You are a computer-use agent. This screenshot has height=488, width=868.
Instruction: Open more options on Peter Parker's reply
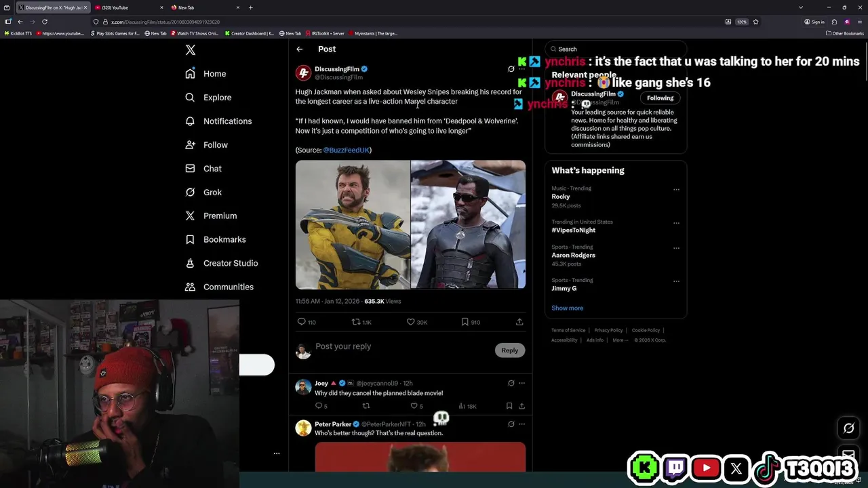point(521,424)
